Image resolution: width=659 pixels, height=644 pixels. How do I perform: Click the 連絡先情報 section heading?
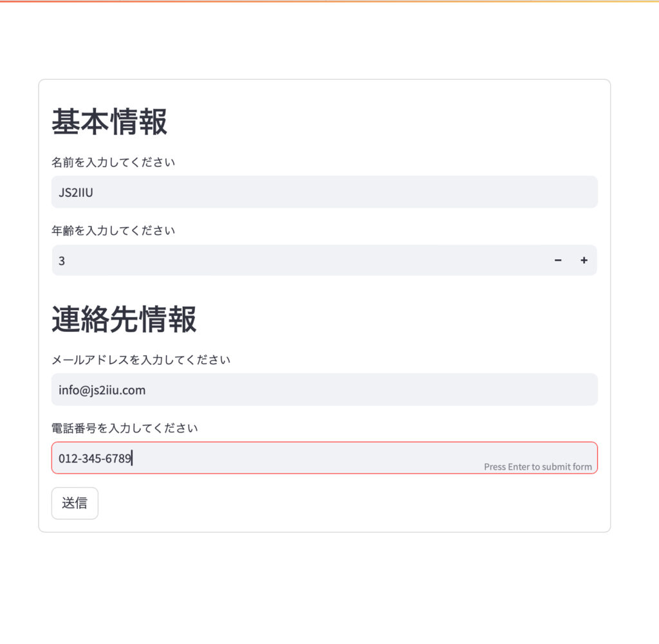(124, 319)
